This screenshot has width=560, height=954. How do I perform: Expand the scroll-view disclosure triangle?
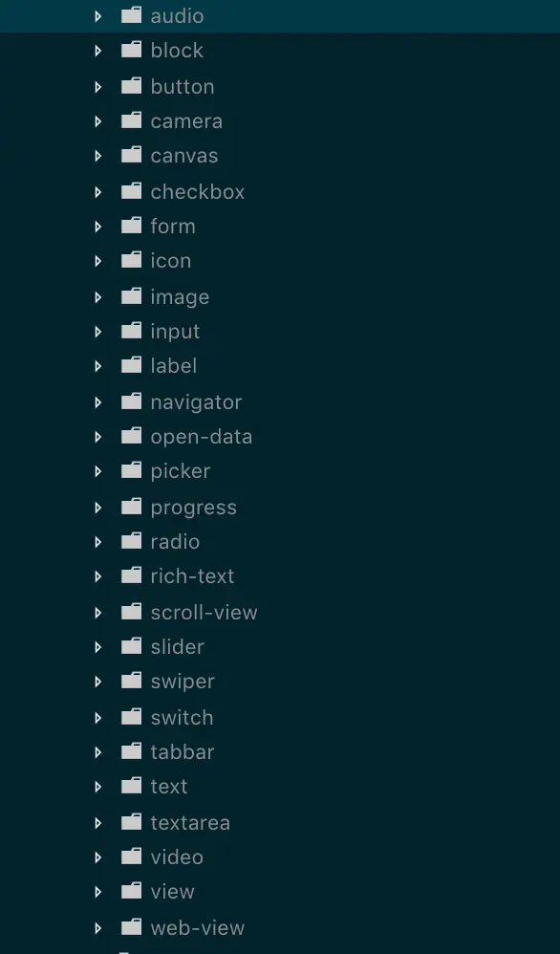[x=97, y=613]
